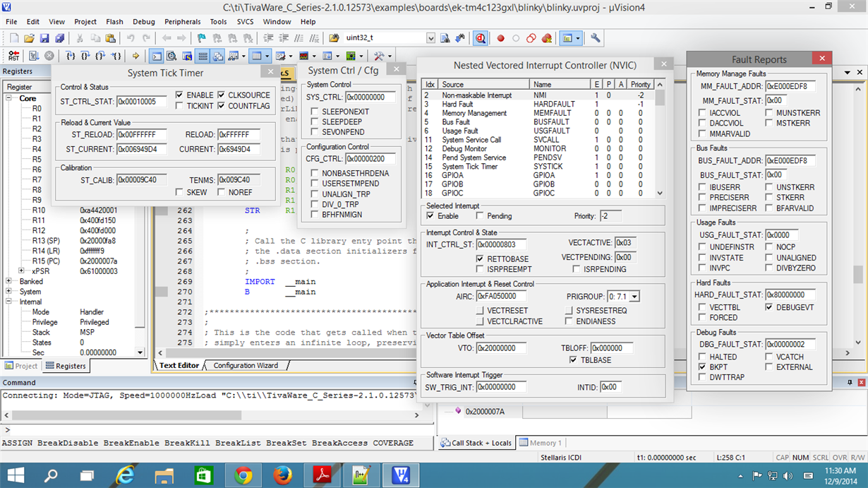Click the Step Over braces icon
Viewport: 868px width, 488px height.
[85, 55]
